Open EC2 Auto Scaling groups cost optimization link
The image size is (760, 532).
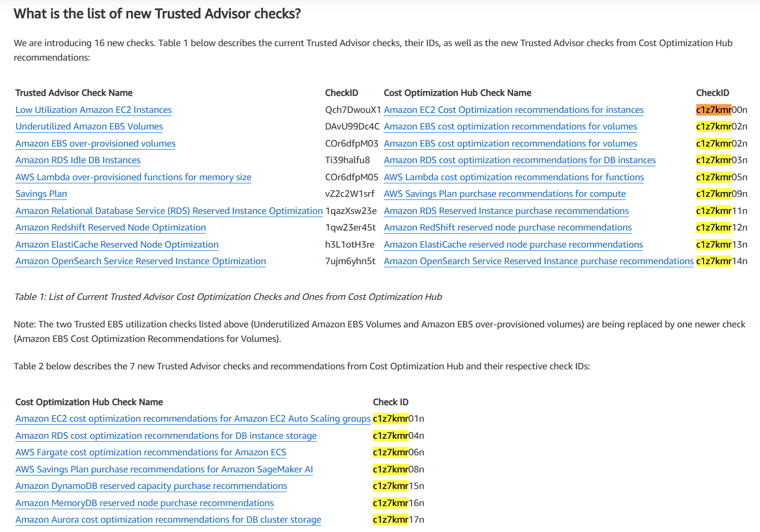193,419
